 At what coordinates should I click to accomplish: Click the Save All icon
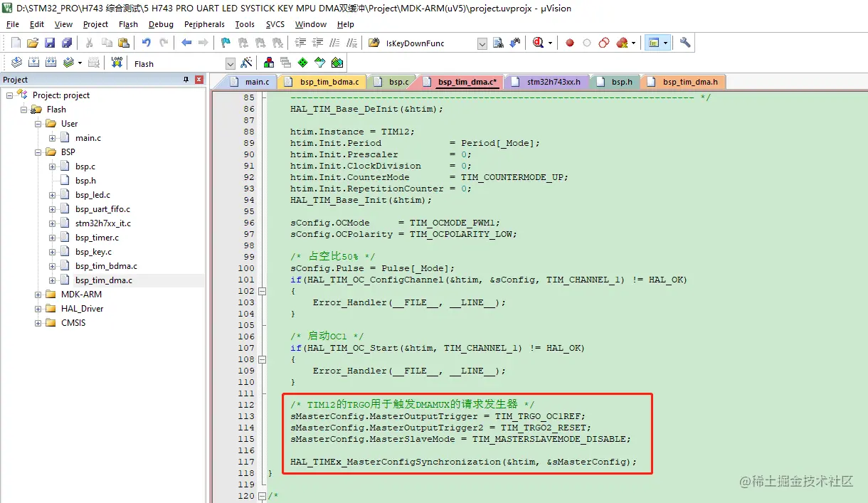click(x=66, y=43)
